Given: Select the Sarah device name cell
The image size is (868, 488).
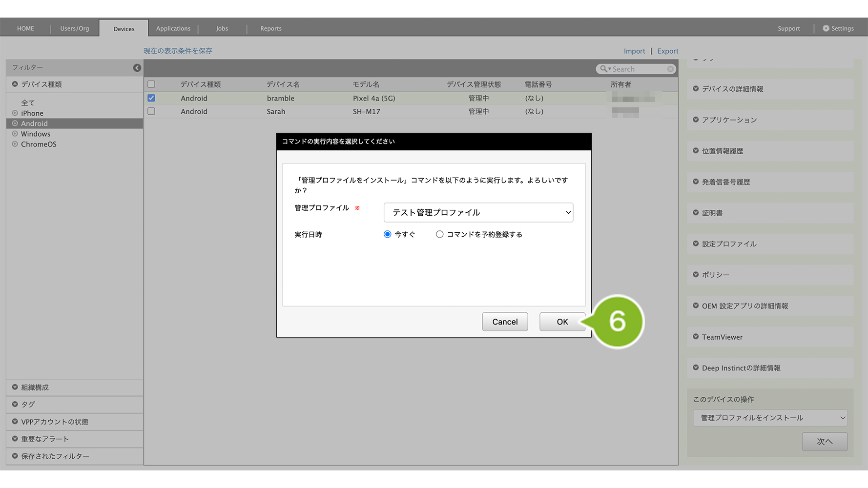Looking at the screenshot, I should (276, 111).
